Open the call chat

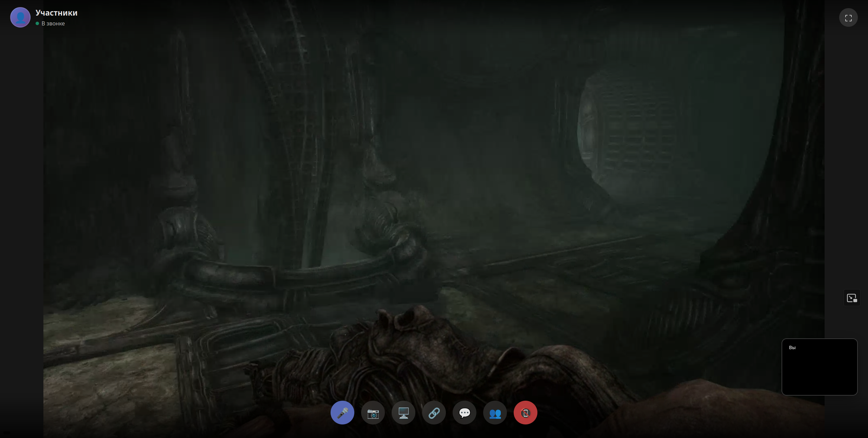(465, 413)
